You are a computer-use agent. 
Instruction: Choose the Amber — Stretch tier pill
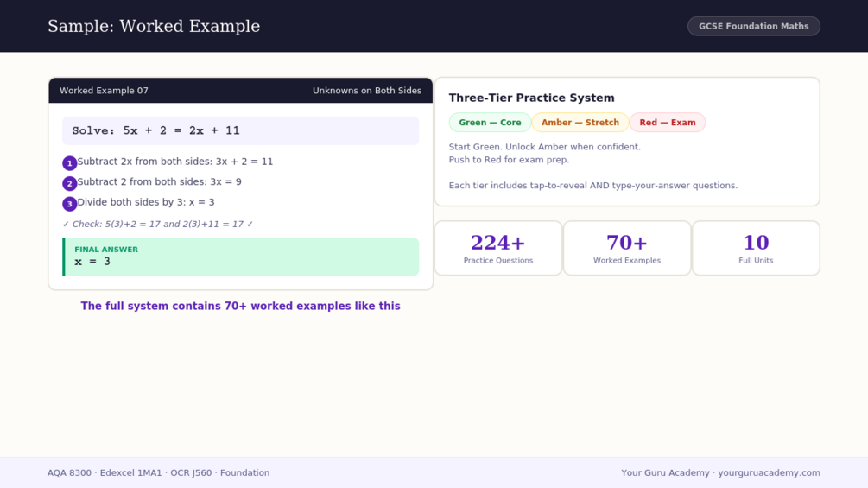pos(580,123)
